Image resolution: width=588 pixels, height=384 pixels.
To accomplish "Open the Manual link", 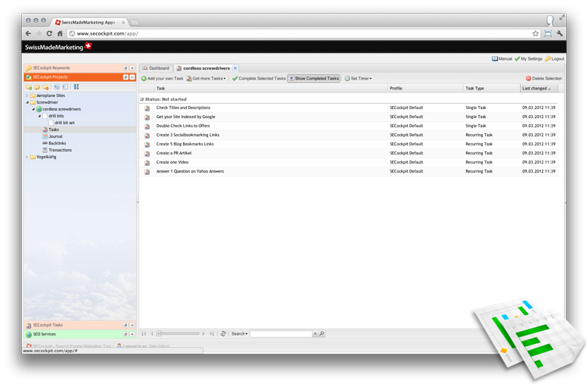I will 502,58.
